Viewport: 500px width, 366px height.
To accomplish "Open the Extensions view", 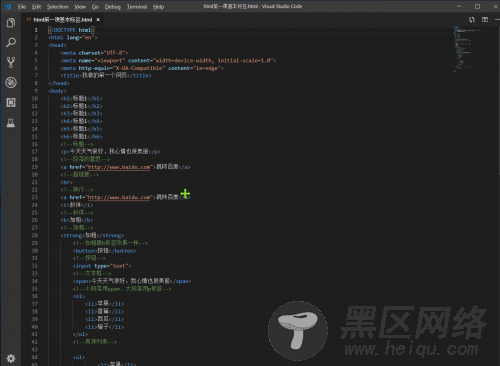I will [11, 102].
